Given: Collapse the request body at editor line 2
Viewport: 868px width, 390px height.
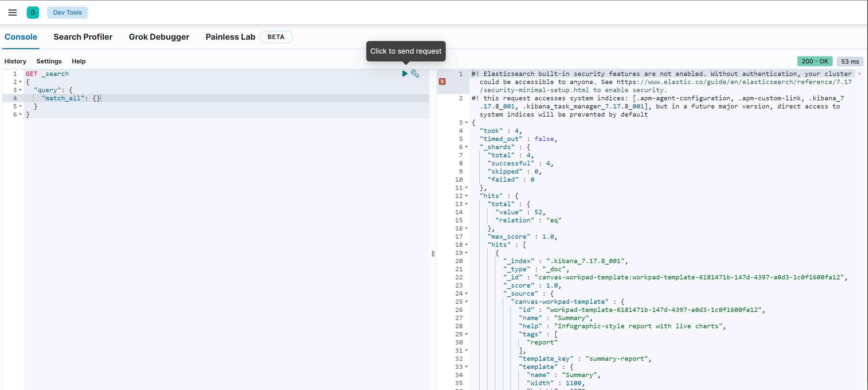Looking at the screenshot, I should point(20,82).
